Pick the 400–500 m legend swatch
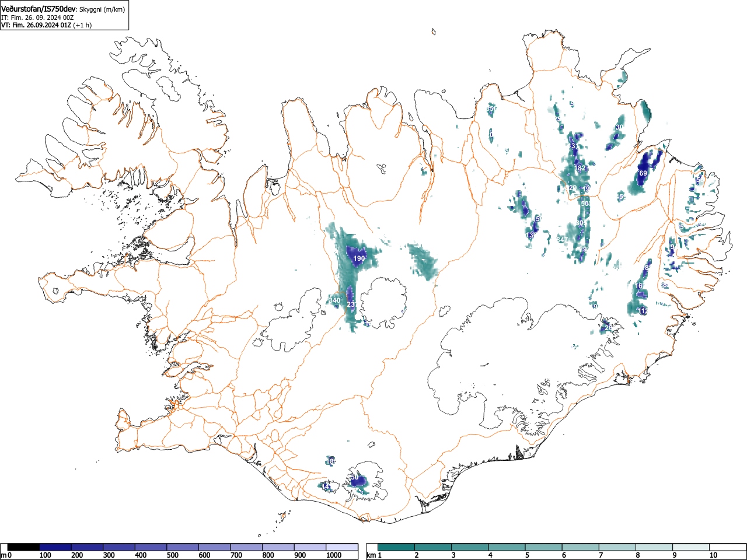Viewport: 747px width, 560px height. [x=151, y=547]
